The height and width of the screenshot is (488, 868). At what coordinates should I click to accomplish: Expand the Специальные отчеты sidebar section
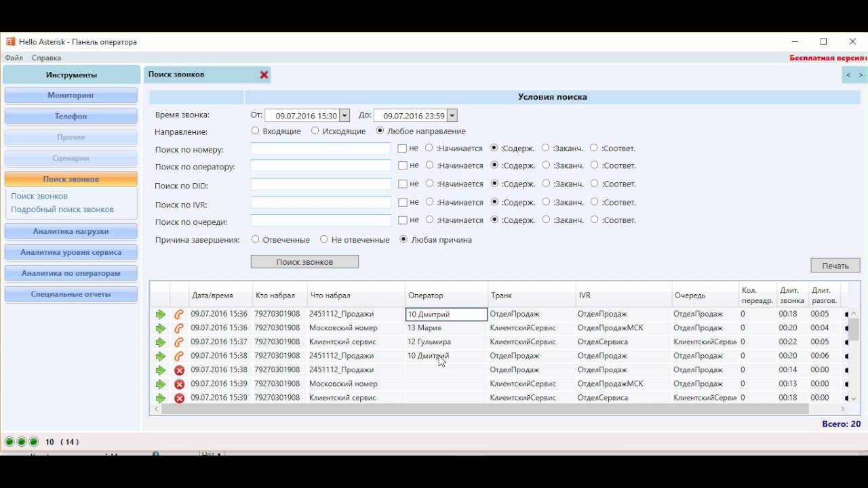pyautogui.click(x=71, y=294)
